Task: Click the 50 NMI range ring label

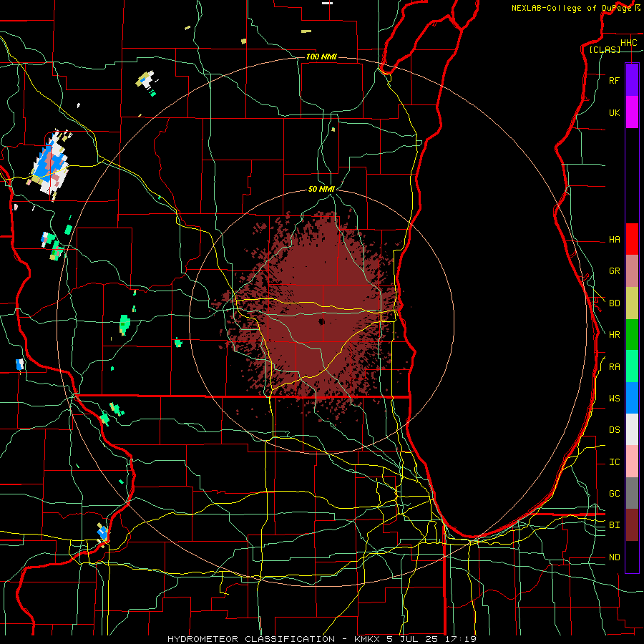Action: (321, 189)
